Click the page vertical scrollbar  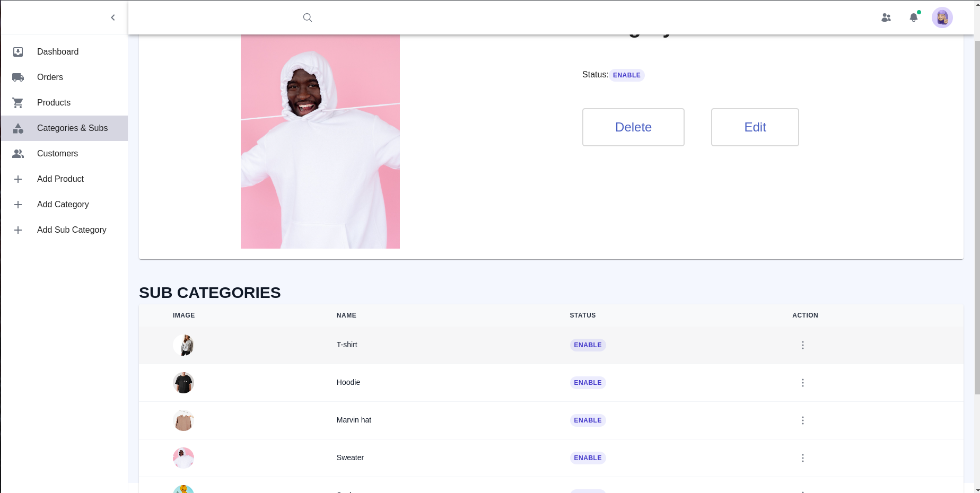tap(977, 212)
